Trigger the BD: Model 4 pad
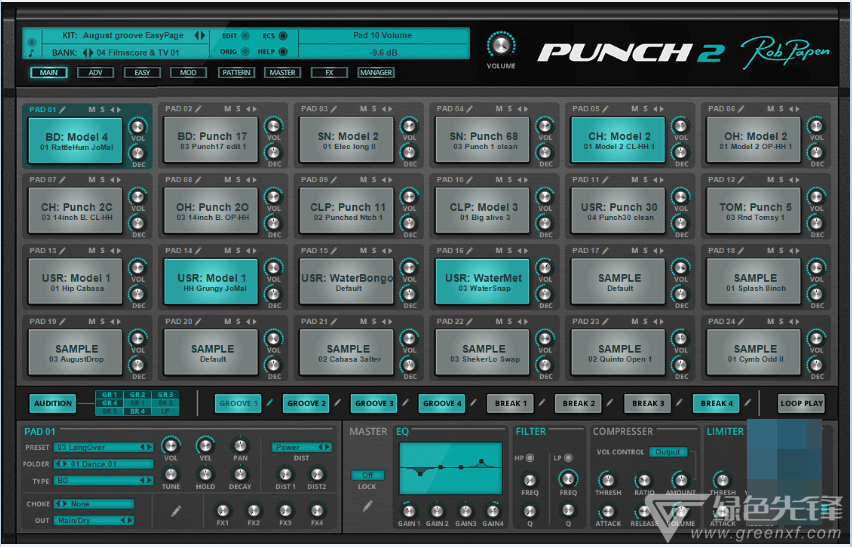Viewport: 852px width, 547px height. (x=76, y=141)
